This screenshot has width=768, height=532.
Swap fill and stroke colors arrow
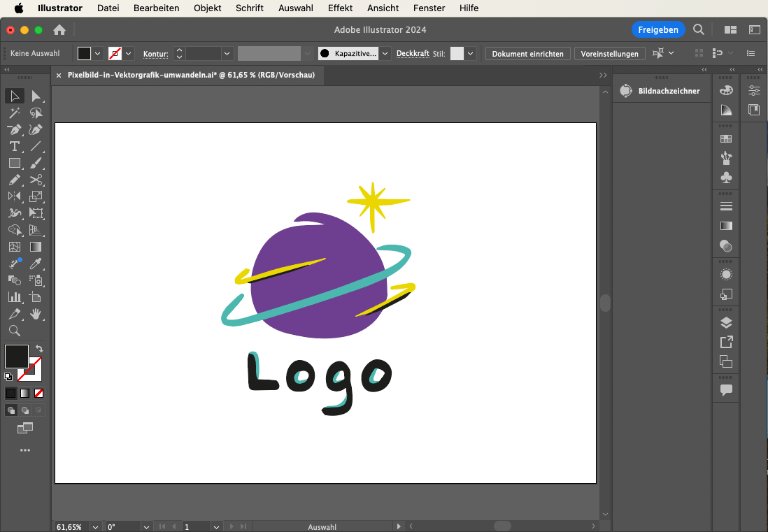tap(39, 348)
